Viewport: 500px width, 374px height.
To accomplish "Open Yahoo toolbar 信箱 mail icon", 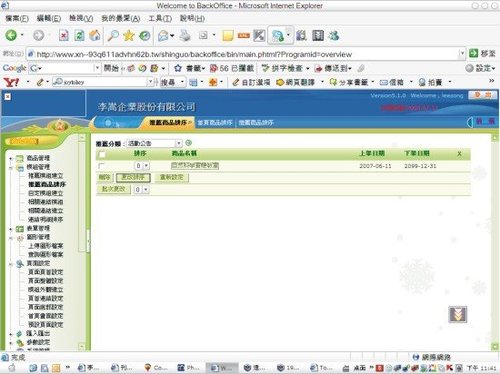I will (x=392, y=82).
